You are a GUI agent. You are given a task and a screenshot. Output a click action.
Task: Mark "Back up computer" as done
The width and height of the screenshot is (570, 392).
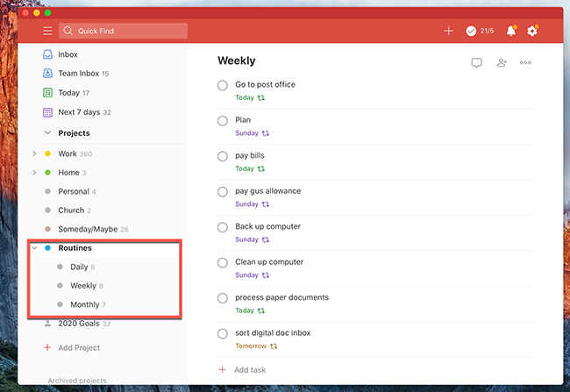click(223, 227)
